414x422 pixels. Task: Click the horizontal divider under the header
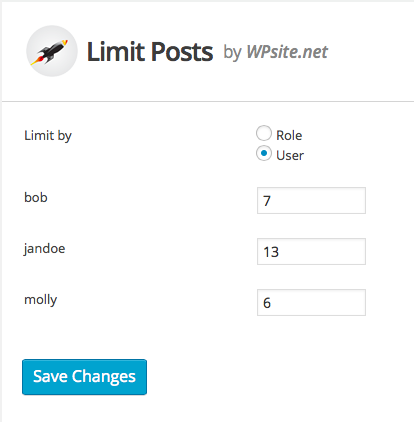point(208,101)
